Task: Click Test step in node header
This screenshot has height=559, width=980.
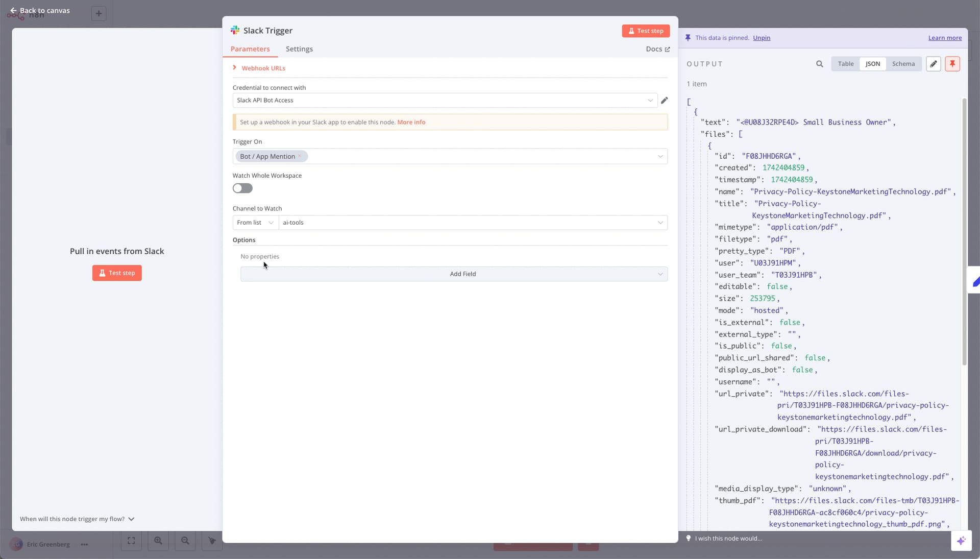Action: coord(646,31)
